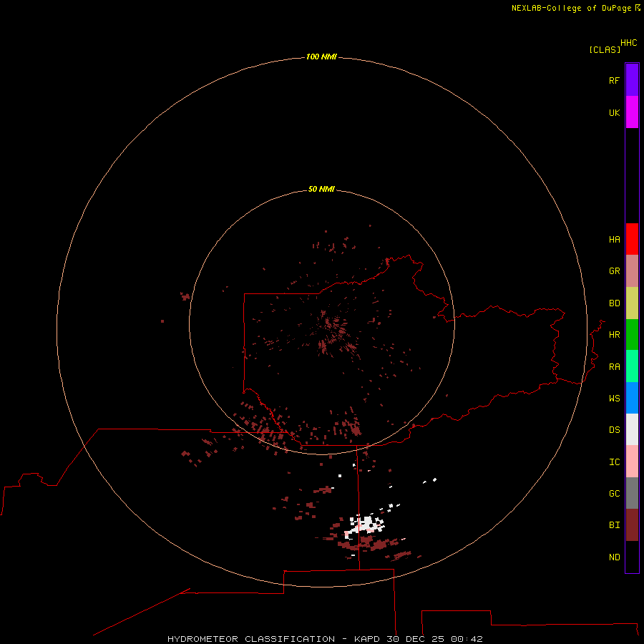
Task: Click the GC legend label
Action: coord(614,494)
